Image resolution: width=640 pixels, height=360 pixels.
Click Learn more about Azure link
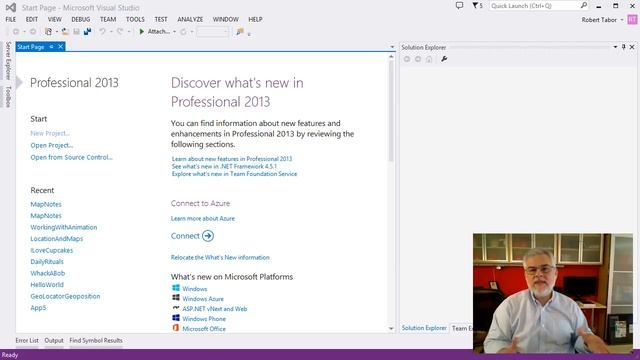pos(203,218)
